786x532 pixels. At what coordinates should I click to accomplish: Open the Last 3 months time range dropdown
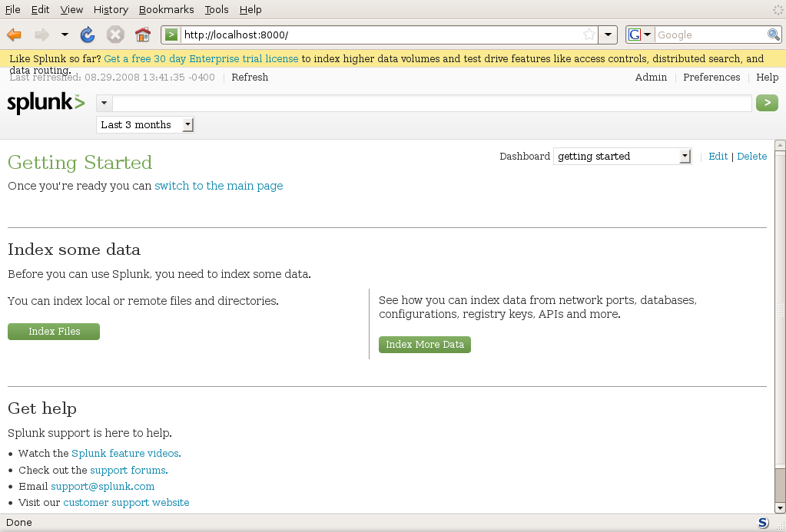tap(145, 124)
